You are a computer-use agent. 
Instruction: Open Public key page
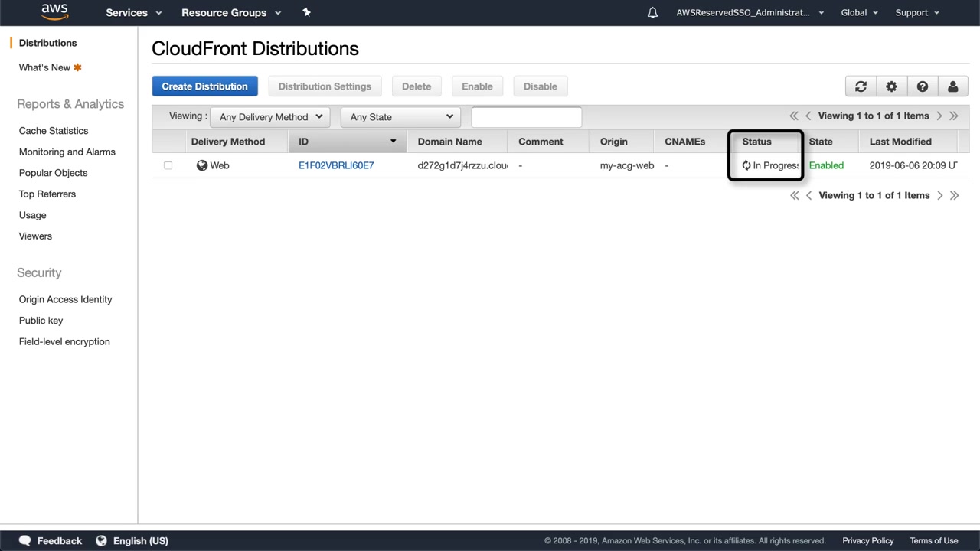41,321
